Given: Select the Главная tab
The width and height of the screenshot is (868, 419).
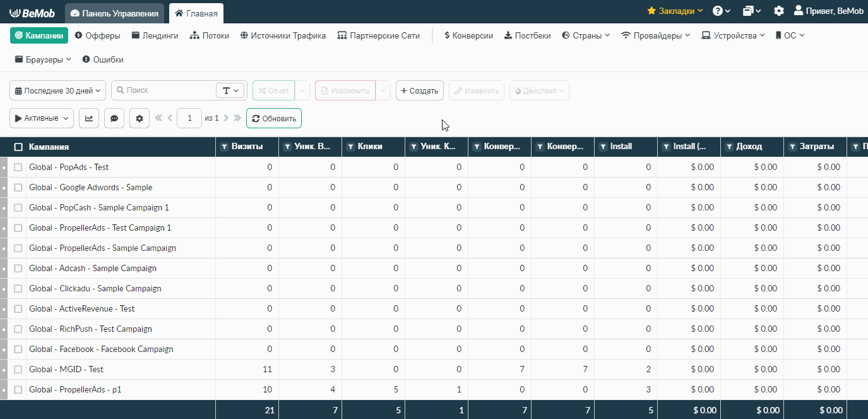Looking at the screenshot, I should [x=196, y=13].
